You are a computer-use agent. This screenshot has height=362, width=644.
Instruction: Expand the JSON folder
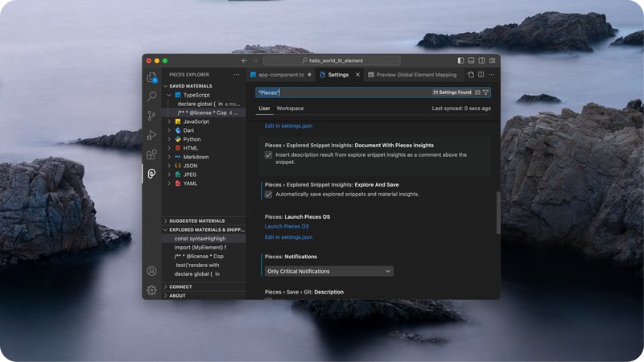(169, 166)
